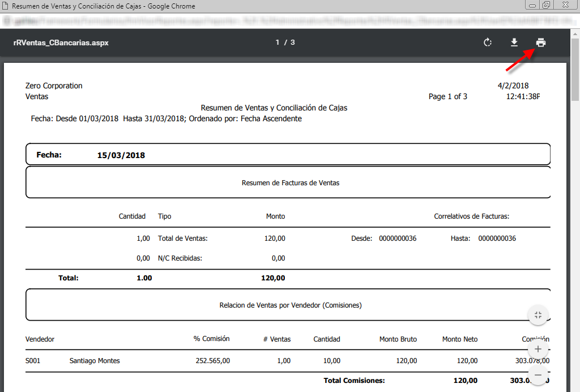This screenshot has height=392, width=580.
Task: Click the date 15/03/2018 in the Fecha box
Action: point(121,155)
